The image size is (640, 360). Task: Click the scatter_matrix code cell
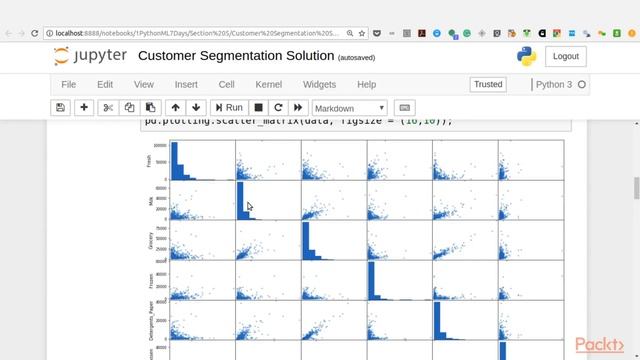[356, 125]
